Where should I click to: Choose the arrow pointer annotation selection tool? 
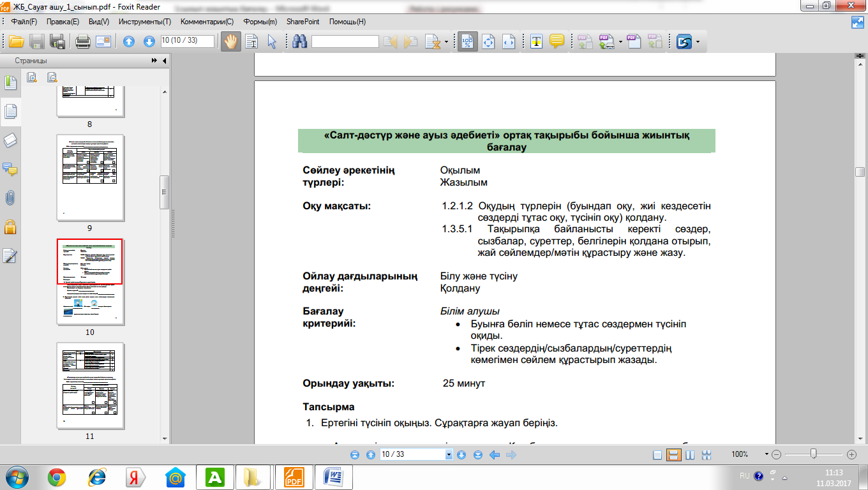272,42
